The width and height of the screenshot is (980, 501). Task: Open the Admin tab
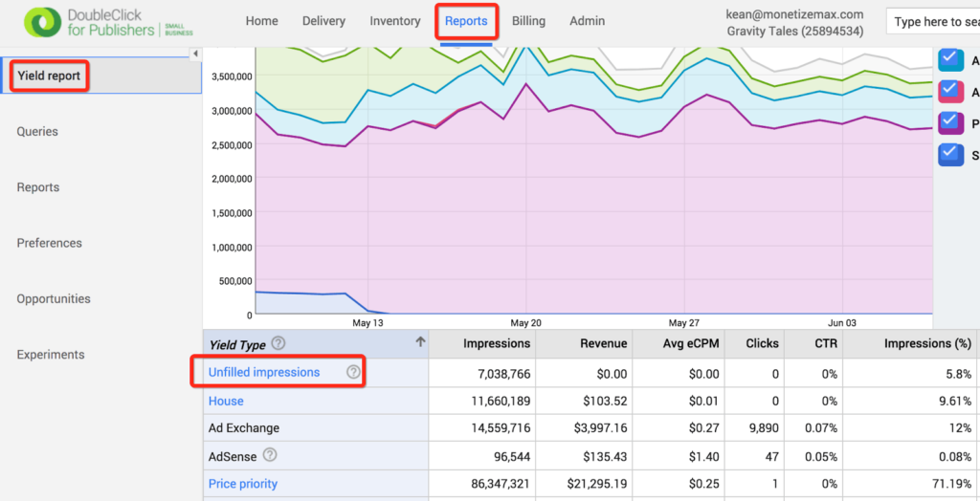pos(587,21)
